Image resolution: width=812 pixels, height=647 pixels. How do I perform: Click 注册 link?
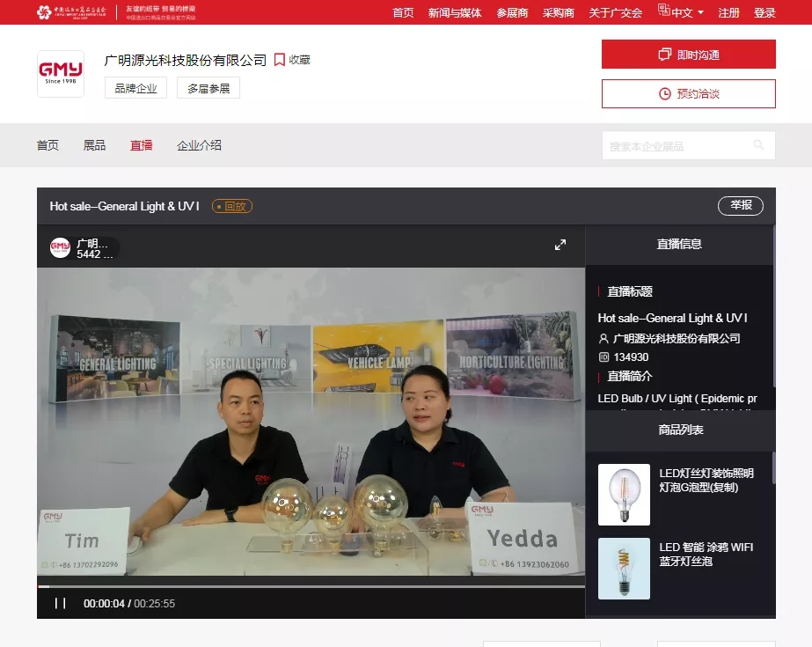[728, 12]
